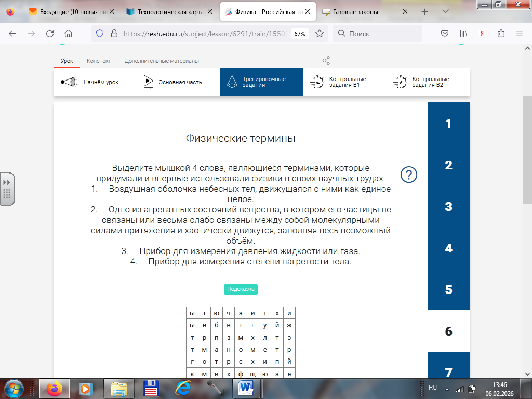
Task: Go to the Firefox home page icon
Action: pos(68,34)
